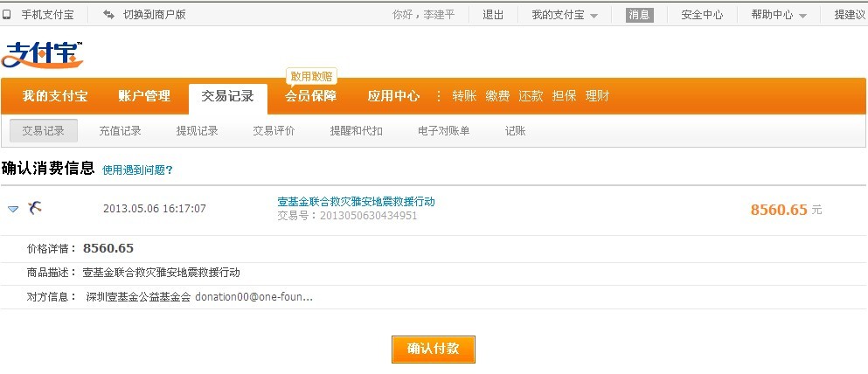Collapse the transaction details blue triangle
Screen dimensions: 868x374
click(13, 209)
